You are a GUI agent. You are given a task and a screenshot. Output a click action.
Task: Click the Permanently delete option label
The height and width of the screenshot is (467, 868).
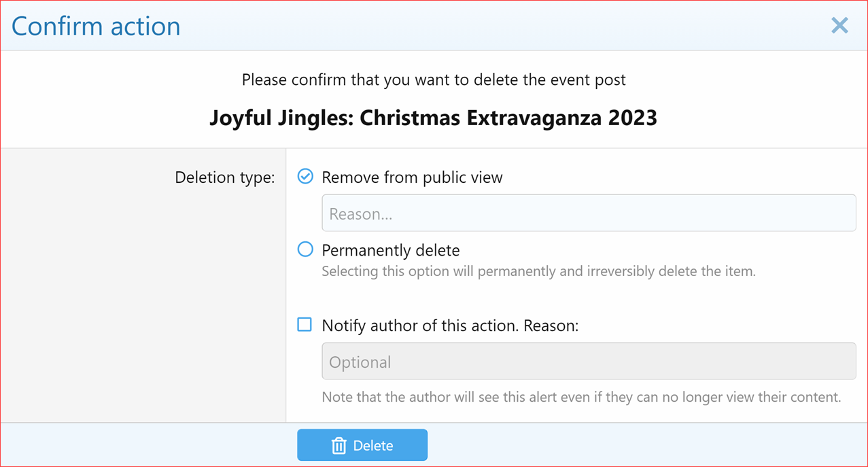coord(391,249)
